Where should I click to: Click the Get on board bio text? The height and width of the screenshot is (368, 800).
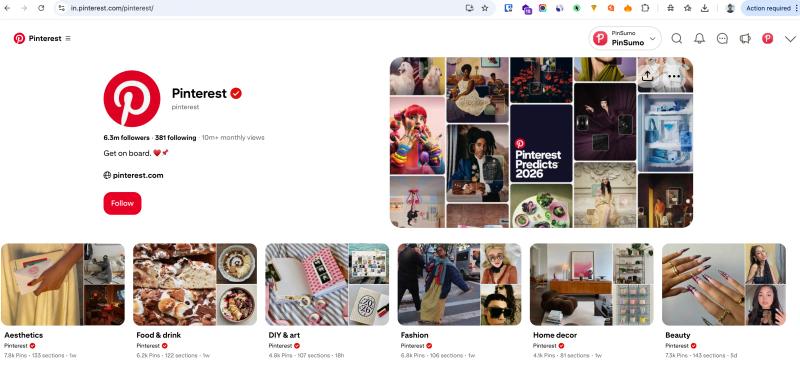pyautogui.click(x=136, y=153)
